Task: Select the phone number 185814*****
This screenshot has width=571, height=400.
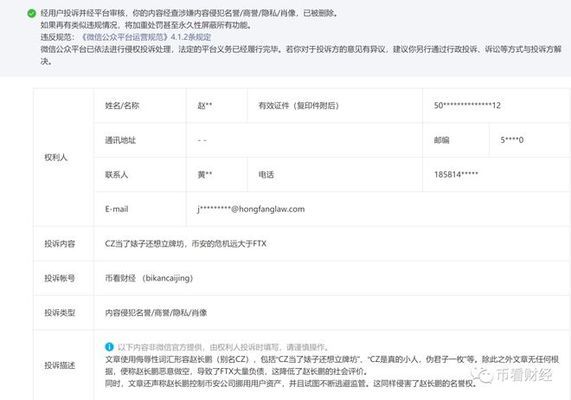Action: tap(456, 174)
